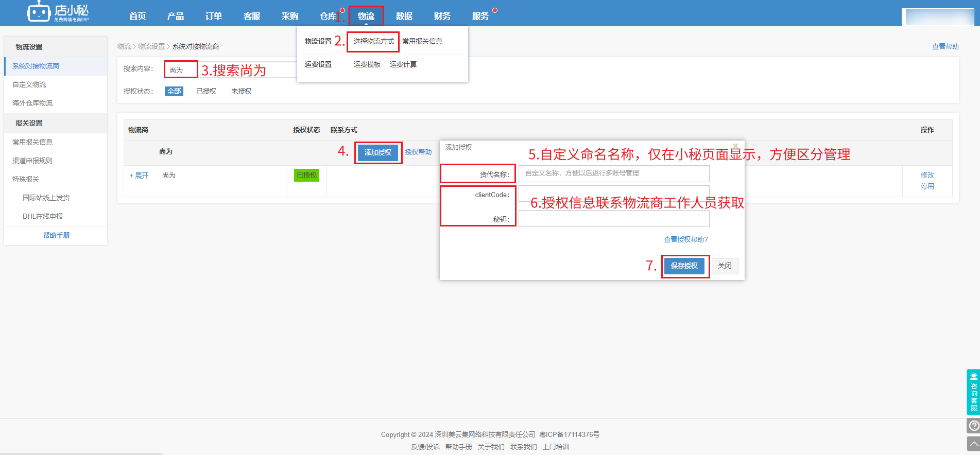Click the 粤ICP备17114376号 footer link

pyautogui.click(x=569, y=434)
